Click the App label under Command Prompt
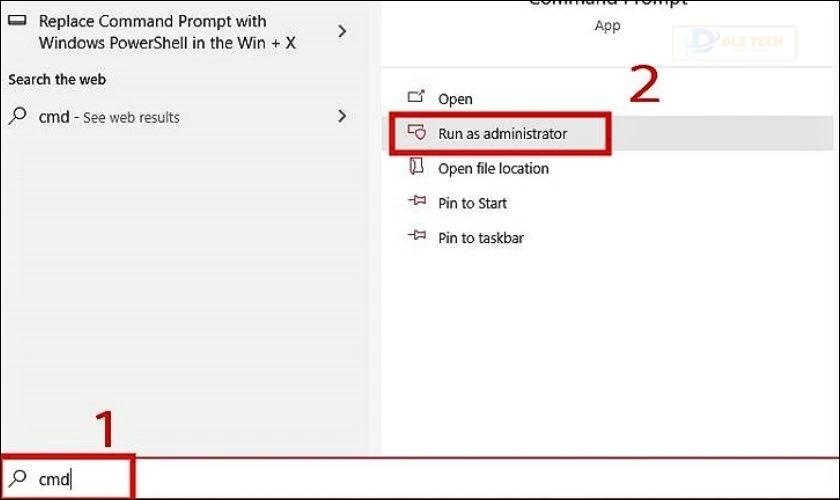The image size is (840, 500). tap(607, 26)
